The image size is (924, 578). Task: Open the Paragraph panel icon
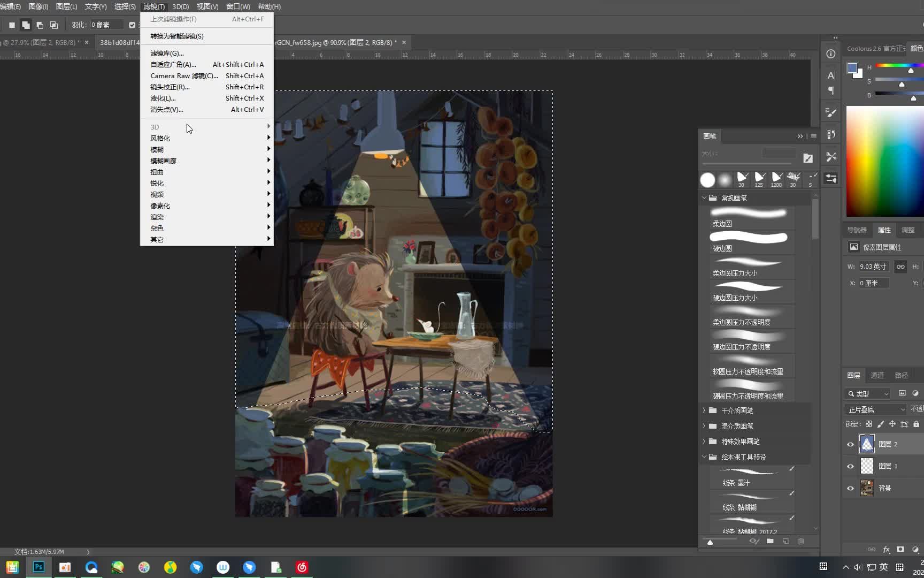pyautogui.click(x=831, y=90)
